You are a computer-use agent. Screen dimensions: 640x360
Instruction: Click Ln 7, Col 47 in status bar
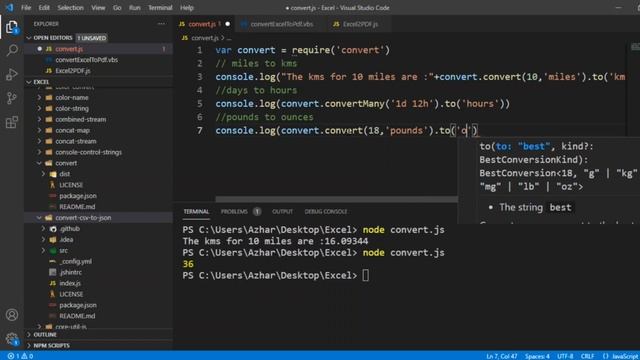(x=502, y=356)
